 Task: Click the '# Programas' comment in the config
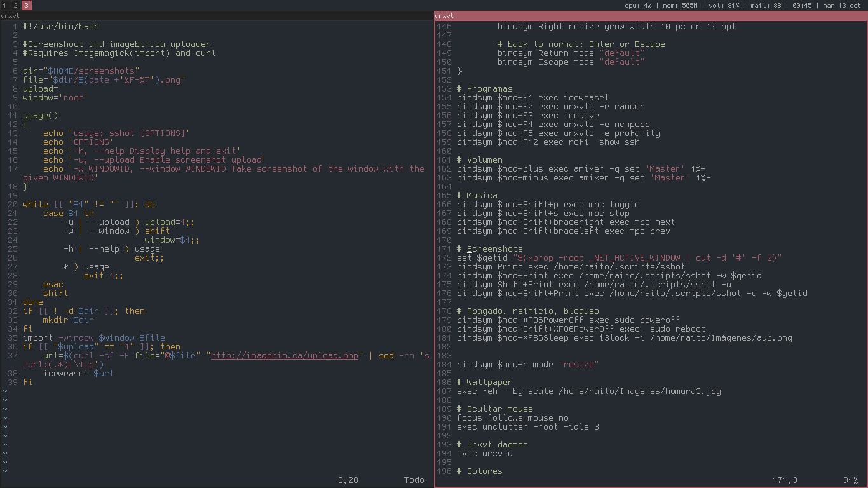(484, 89)
